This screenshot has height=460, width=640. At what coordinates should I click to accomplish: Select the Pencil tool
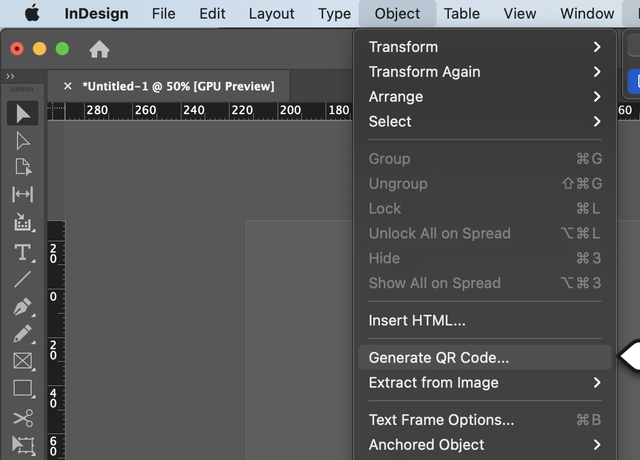pos(23,334)
